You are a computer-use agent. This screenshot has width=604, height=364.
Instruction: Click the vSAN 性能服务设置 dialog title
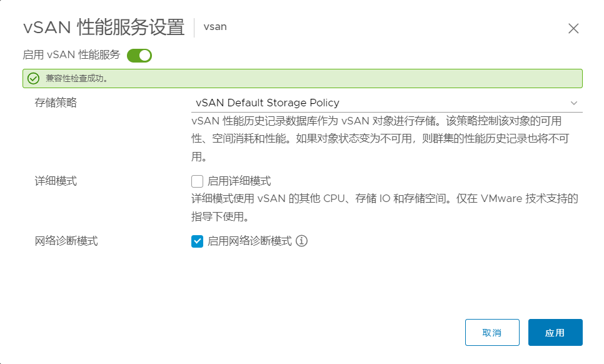pyautogui.click(x=104, y=28)
